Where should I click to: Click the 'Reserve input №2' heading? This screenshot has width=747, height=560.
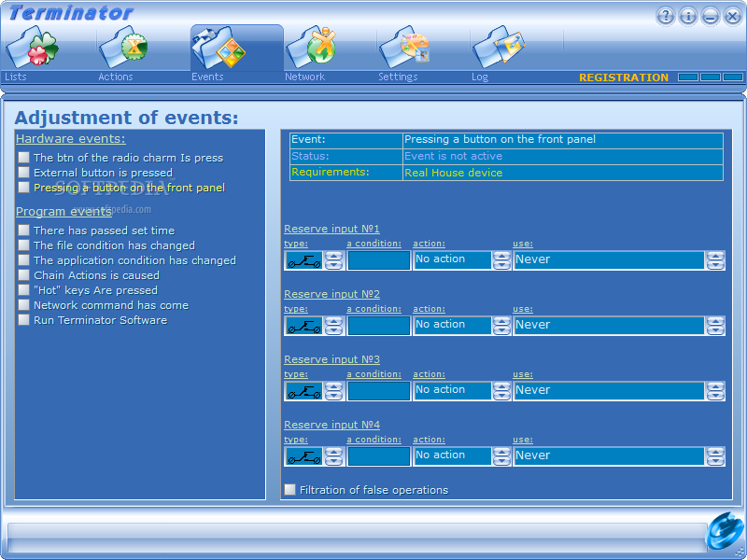tap(331, 294)
